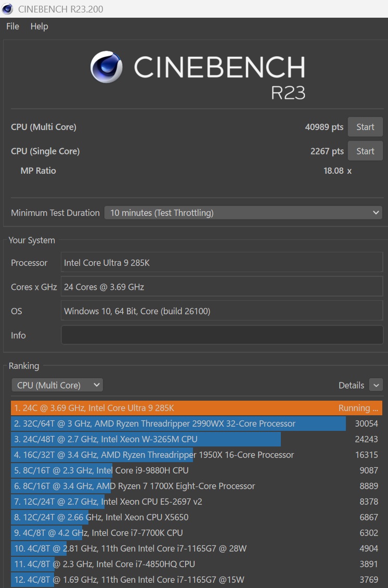The height and width of the screenshot is (588, 388).
Task: Click the CPU (Single Core) test label
Action: pyautogui.click(x=45, y=151)
